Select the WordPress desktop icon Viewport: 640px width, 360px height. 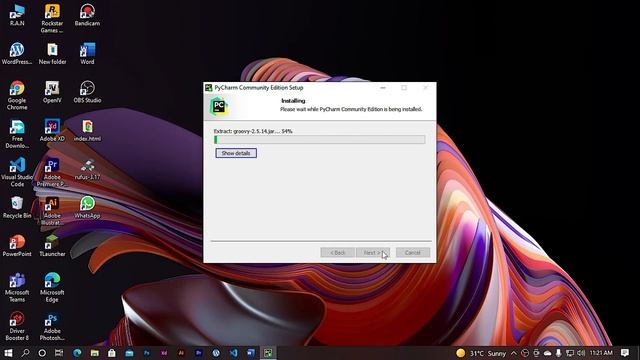pos(17,53)
